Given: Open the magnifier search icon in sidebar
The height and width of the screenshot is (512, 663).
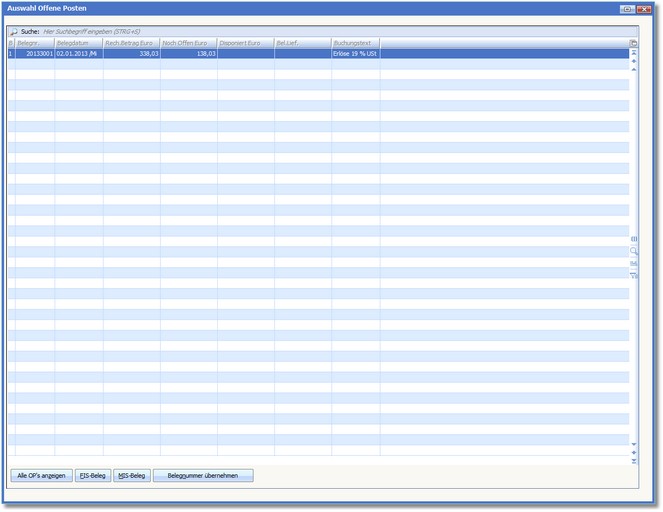Looking at the screenshot, I should click(633, 251).
